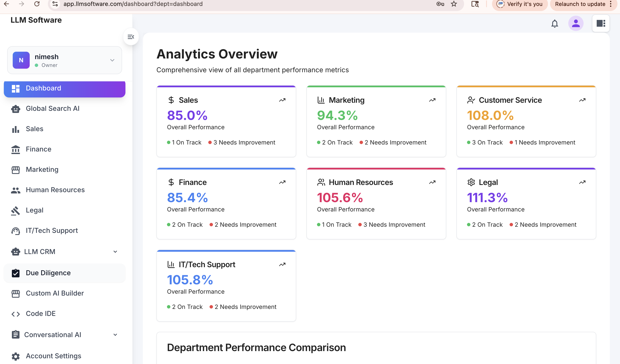Click the trend arrow on Legal card

582,182
